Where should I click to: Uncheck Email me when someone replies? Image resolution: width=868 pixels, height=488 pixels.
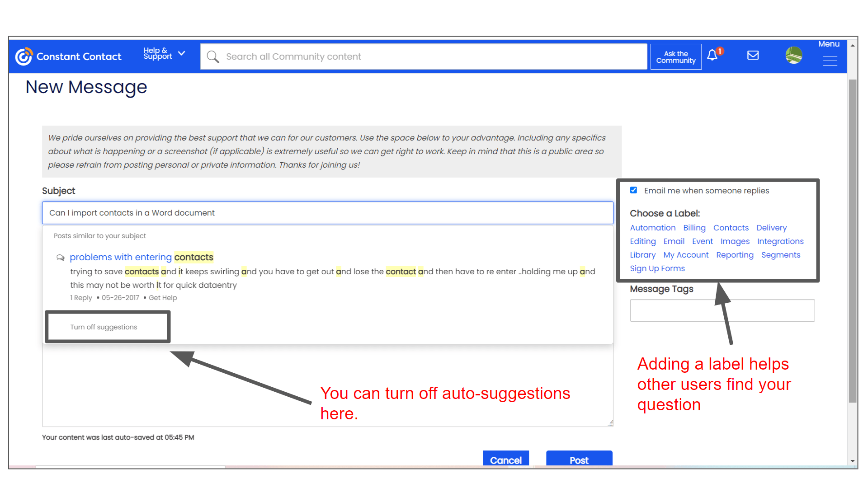pyautogui.click(x=633, y=190)
